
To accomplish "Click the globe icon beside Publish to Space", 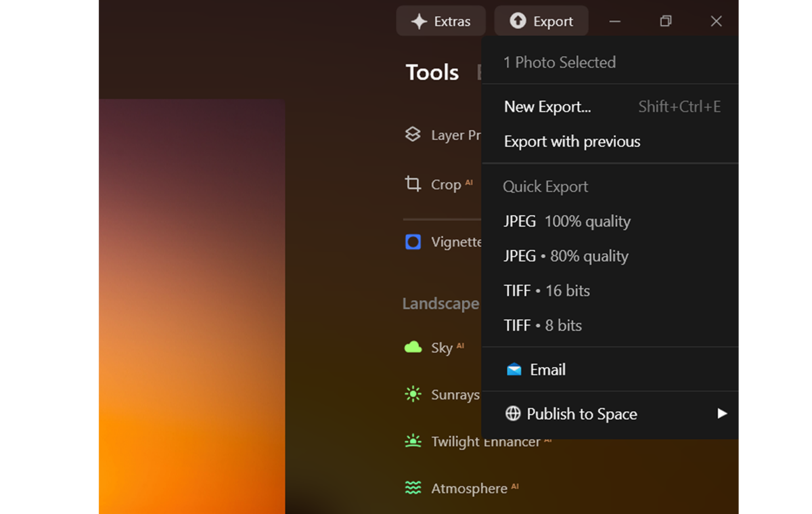I will [513, 414].
